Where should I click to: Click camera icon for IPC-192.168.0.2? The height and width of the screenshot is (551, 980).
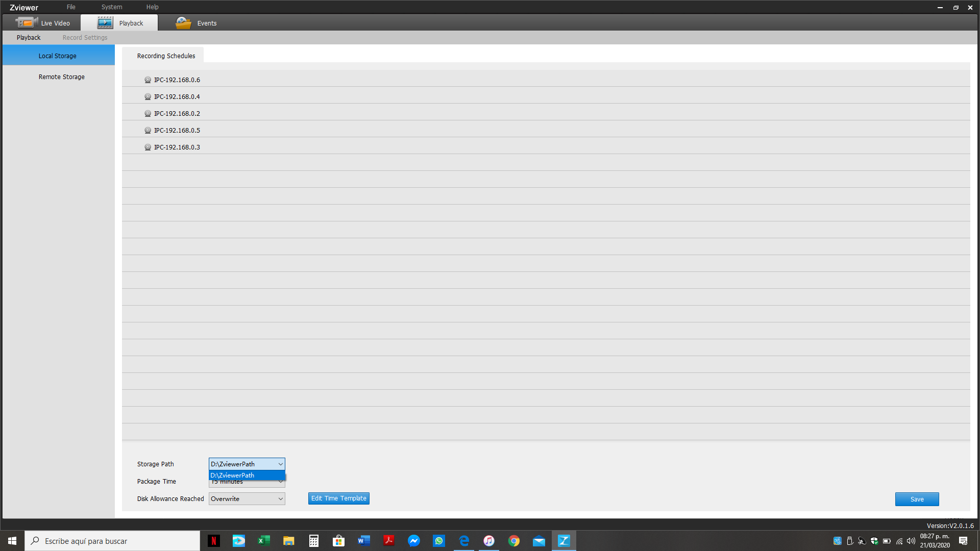click(148, 114)
